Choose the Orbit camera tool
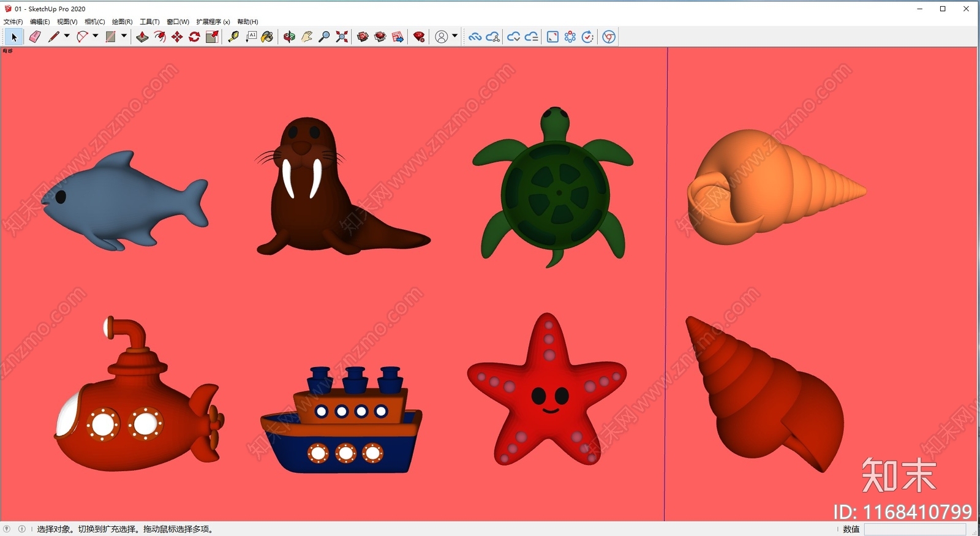 click(x=289, y=37)
